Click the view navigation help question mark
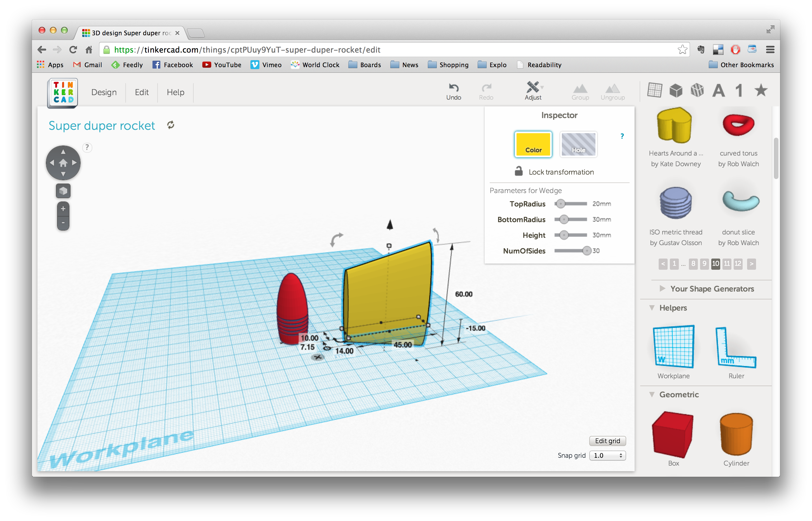812x521 pixels. tap(87, 147)
